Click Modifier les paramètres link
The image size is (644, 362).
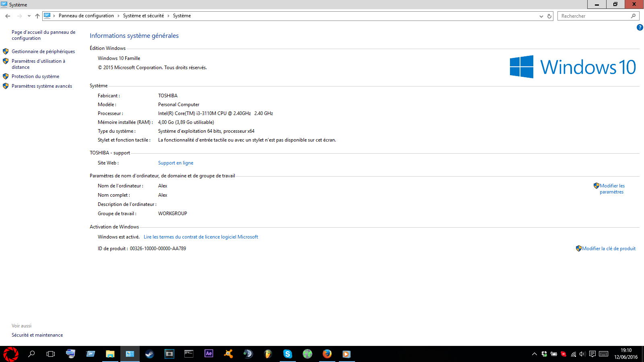coord(612,189)
